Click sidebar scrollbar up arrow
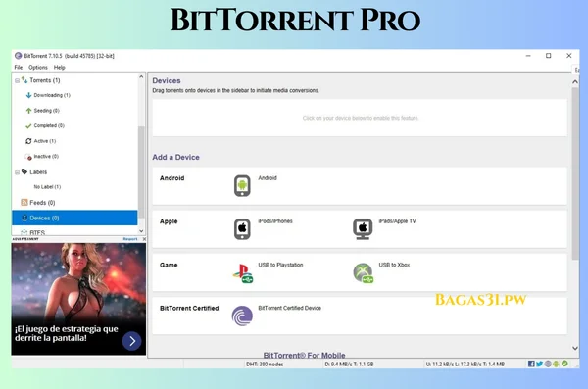The width and height of the screenshot is (588, 389). (x=141, y=76)
